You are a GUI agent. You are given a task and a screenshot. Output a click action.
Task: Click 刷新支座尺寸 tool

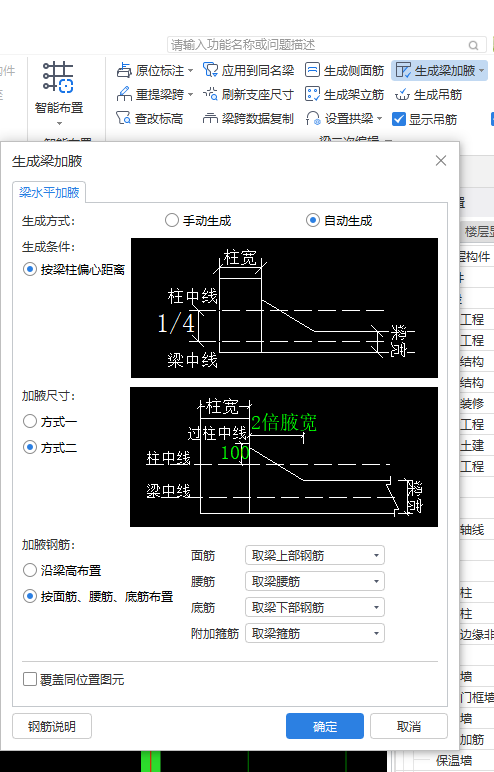[x=248, y=94]
